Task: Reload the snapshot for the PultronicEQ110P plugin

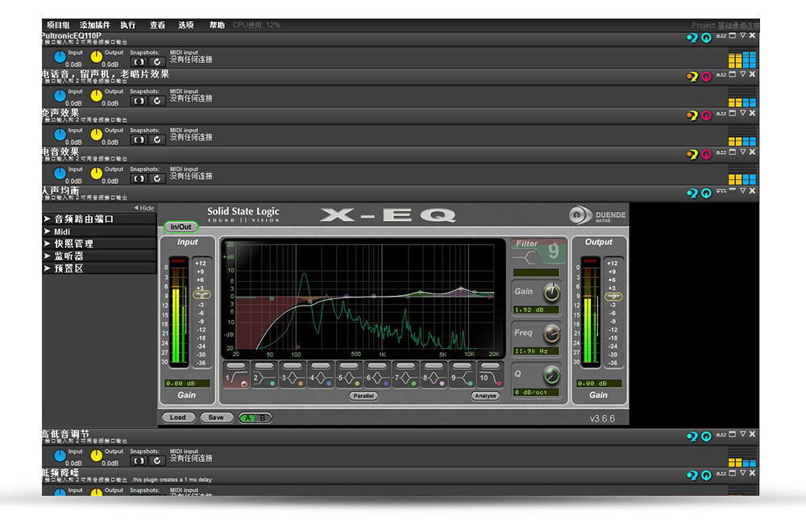Action: (x=157, y=62)
